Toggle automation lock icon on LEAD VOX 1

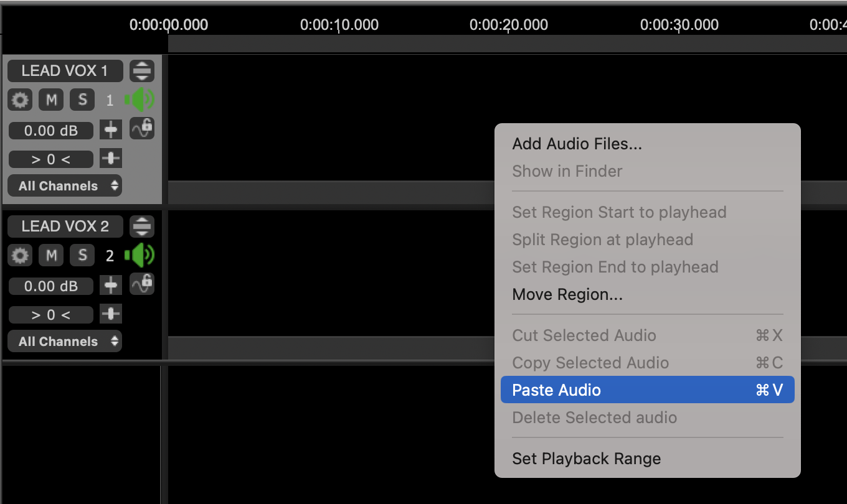pyautogui.click(x=142, y=128)
